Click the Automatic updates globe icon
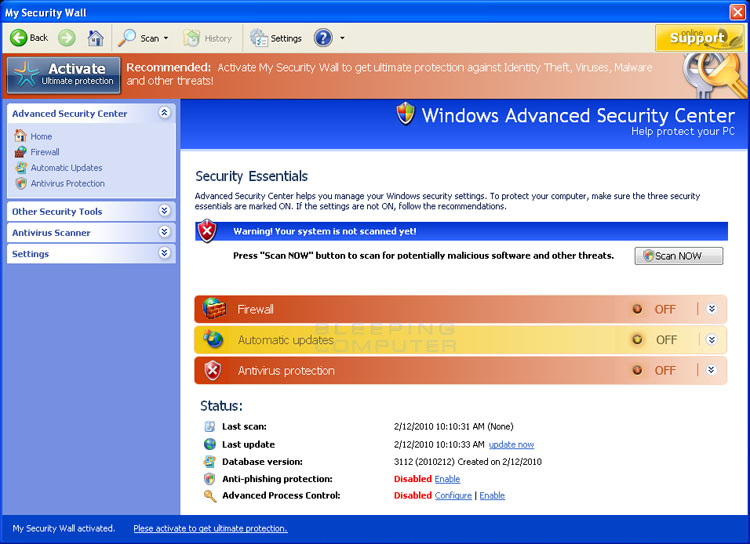The image size is (750, 544). coord(213,339)
